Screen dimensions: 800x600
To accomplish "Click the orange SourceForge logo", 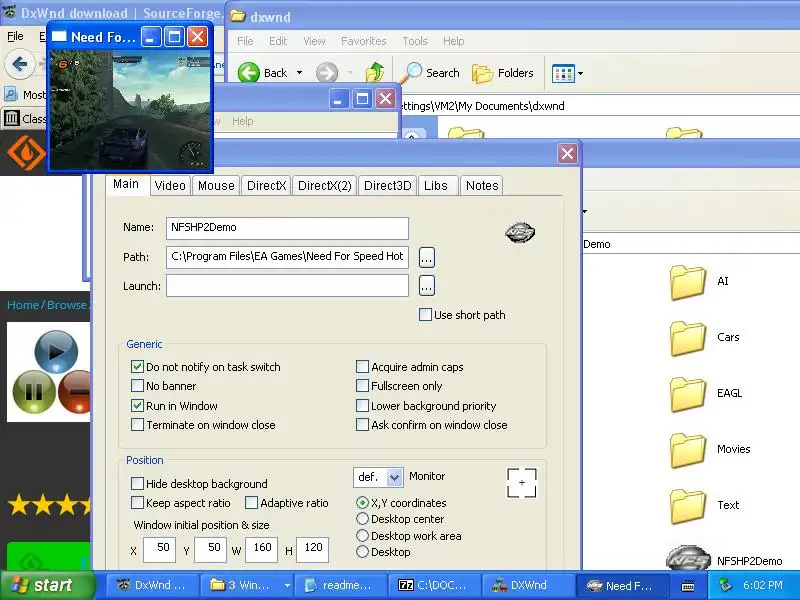I will (x=26, y=153).
